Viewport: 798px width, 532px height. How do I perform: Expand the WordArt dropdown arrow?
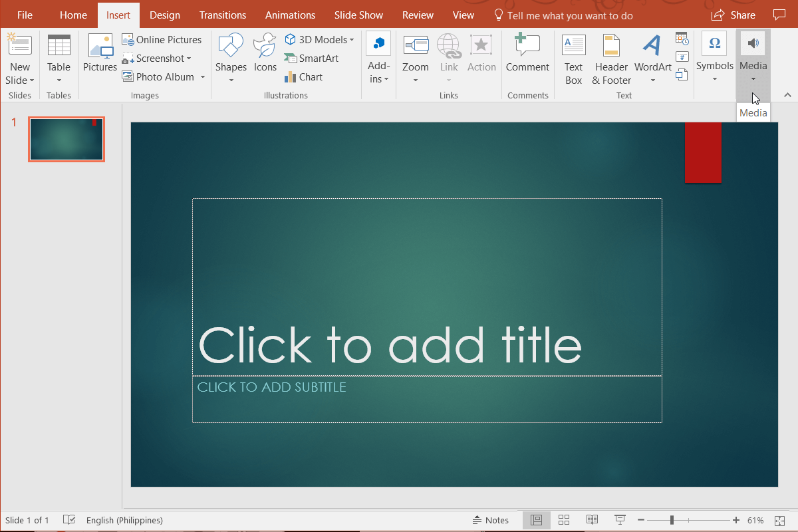(x=652, y=80)
